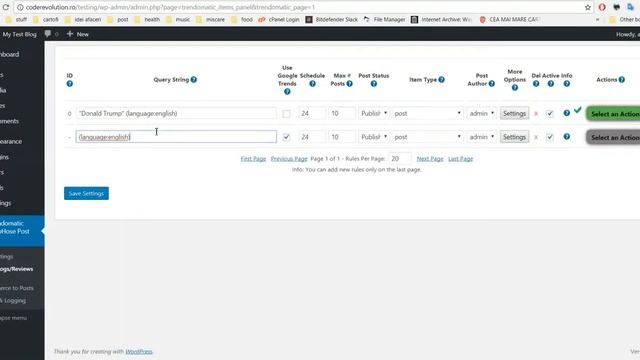Click second row query string field

(x=176, y=137)
